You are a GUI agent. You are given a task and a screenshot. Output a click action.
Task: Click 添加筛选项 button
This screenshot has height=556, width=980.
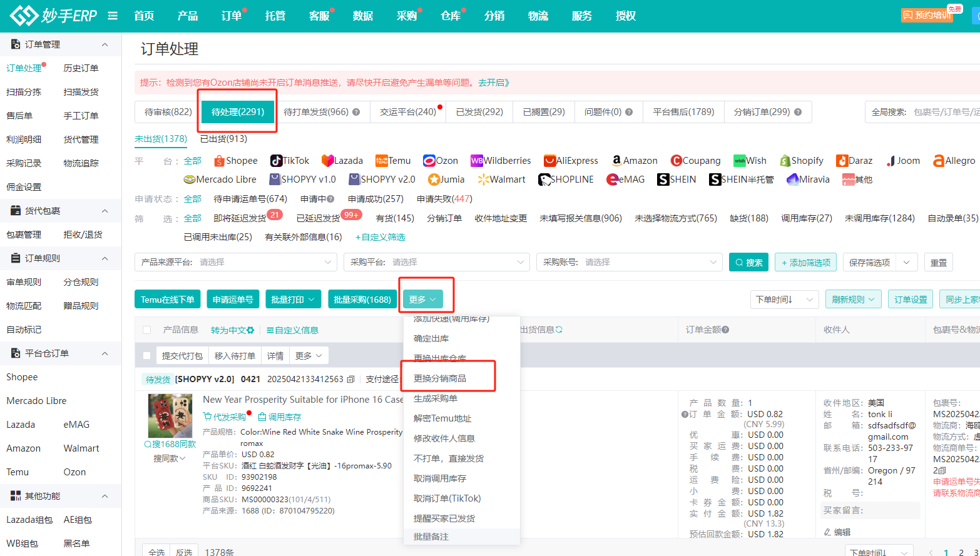806,262
